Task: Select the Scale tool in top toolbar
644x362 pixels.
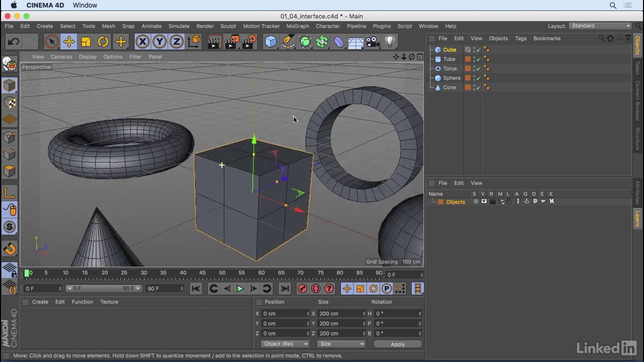Action: [x=86, y=42]
